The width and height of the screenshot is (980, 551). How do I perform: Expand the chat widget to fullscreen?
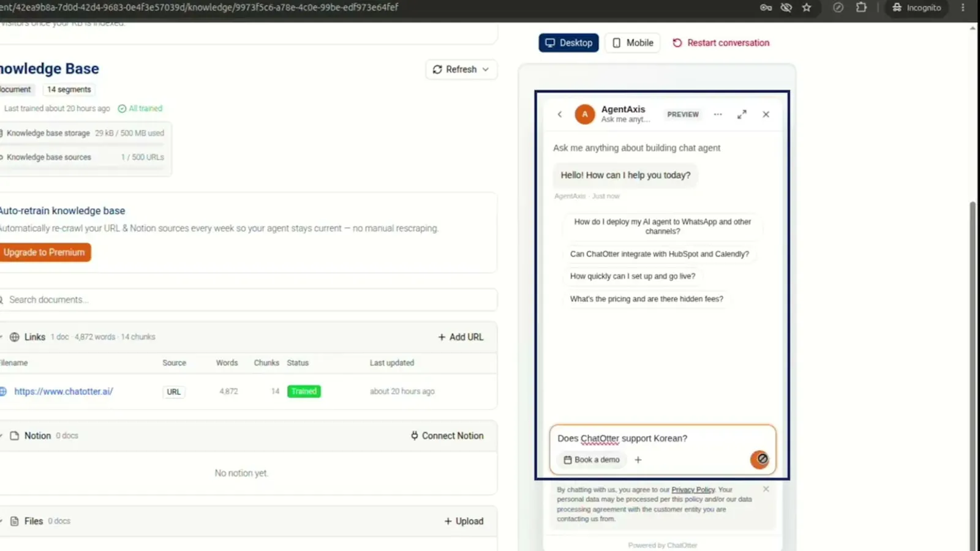tap(742, 114)
